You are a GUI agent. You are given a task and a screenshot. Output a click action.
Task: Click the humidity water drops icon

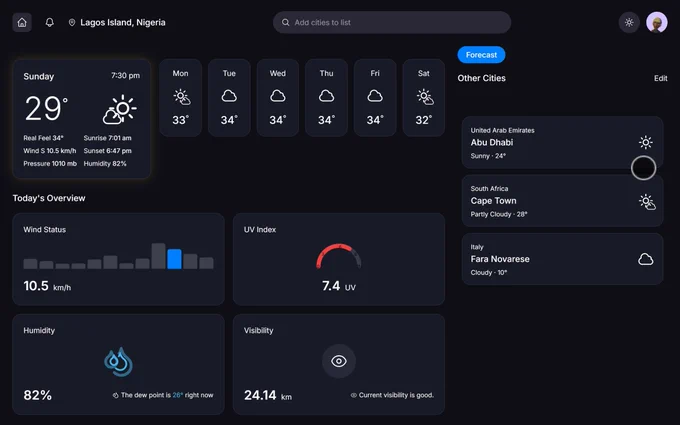(118, 362)
